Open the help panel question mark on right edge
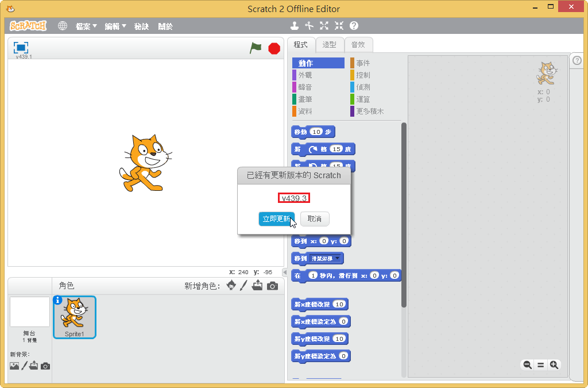This screenshot has width=588, height=388. [x=577, y=60]
